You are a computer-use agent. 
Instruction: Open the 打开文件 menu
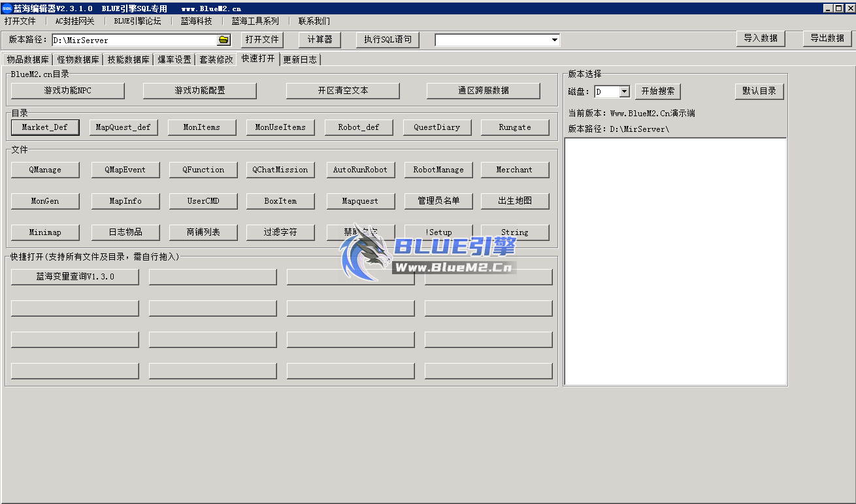(20, 21)
